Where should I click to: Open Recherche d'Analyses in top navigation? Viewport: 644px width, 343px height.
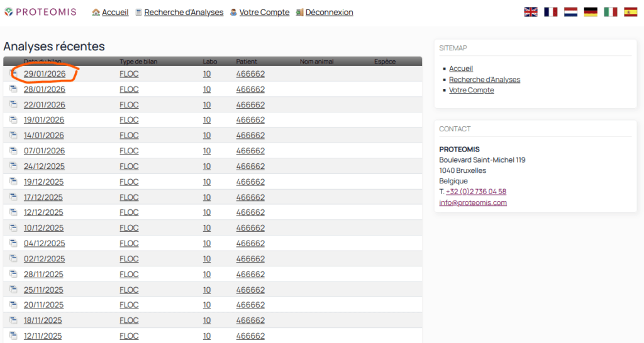184,13
